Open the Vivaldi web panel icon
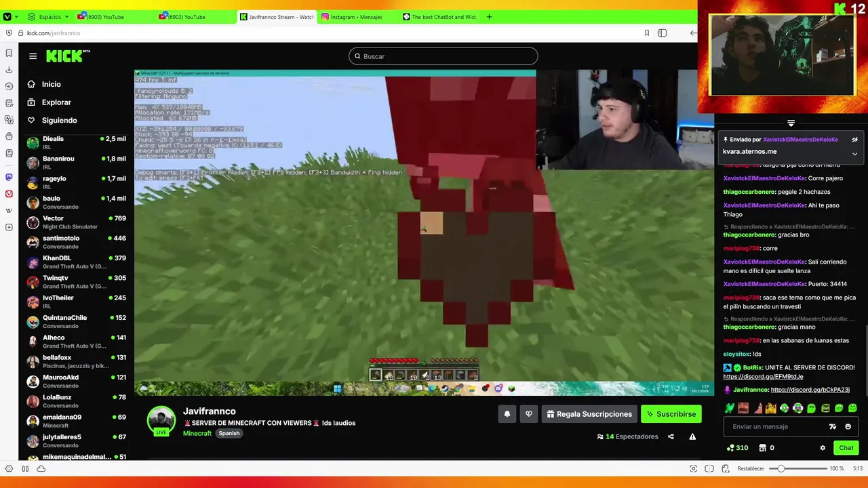Image resolution: width=868 pixels, height=488 pixels. tap(9, 194)
